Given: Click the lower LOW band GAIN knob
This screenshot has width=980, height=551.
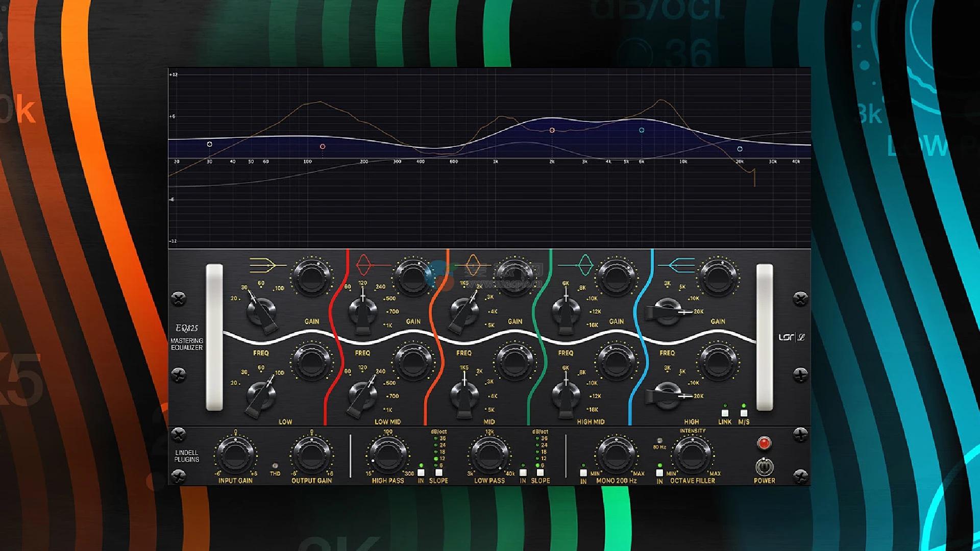Looking at the screenshot, I should click(311, 362).
